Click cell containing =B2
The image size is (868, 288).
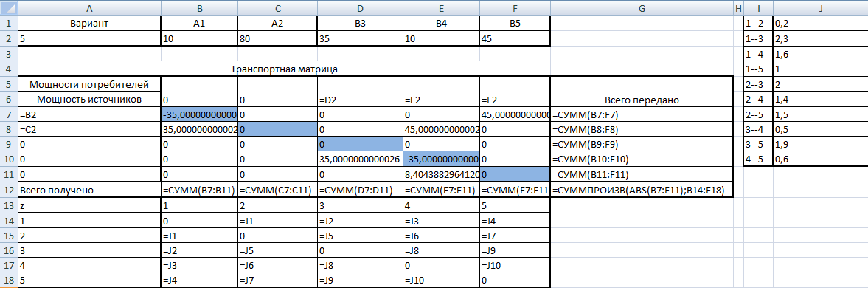90,114
